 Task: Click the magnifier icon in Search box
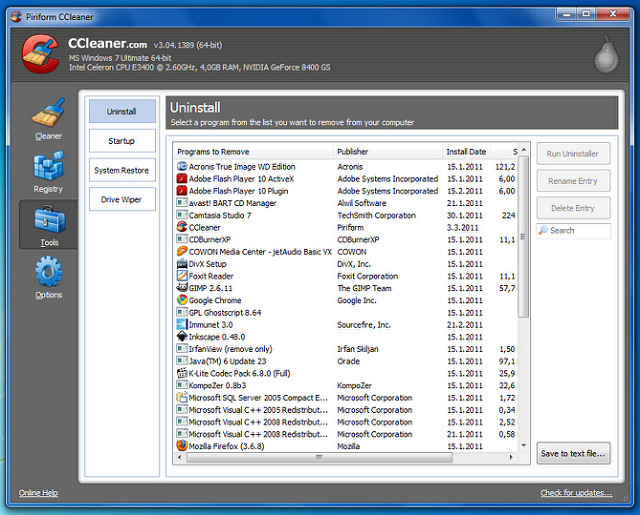point(543,230)
